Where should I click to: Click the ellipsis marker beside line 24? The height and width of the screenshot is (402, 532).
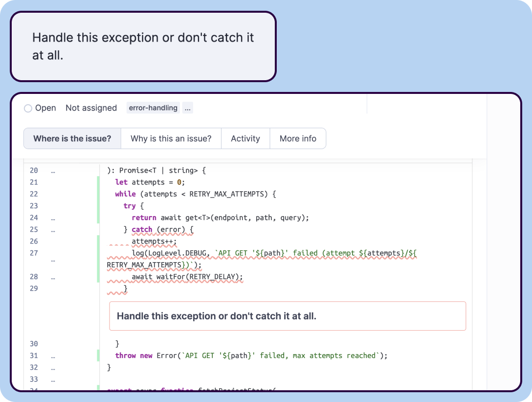[53, 218]
